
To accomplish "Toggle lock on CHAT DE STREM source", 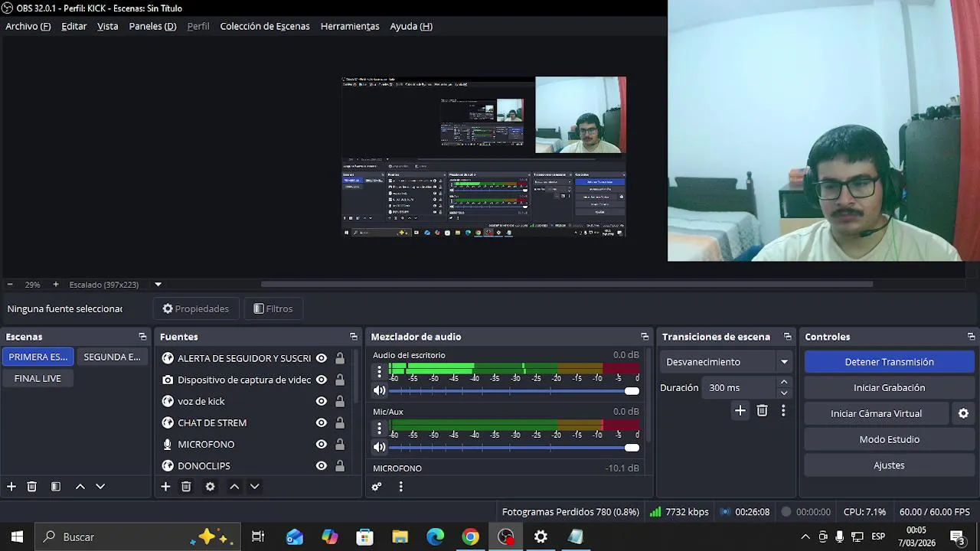I will (340, 422).
